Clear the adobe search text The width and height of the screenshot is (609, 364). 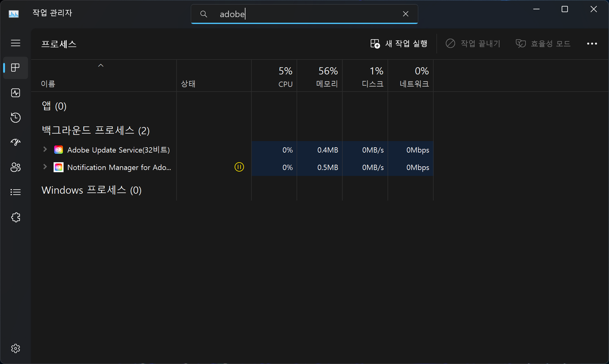pos(406,14)
